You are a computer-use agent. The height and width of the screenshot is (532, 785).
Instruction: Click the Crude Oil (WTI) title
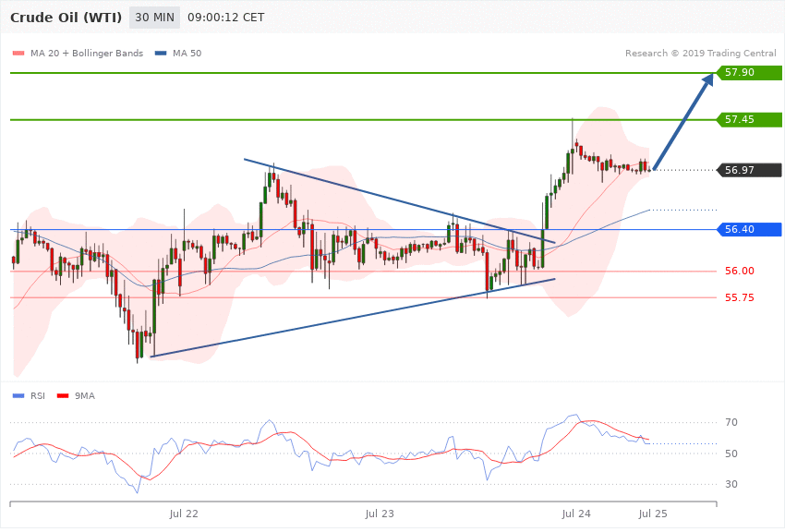coord(66,18)
